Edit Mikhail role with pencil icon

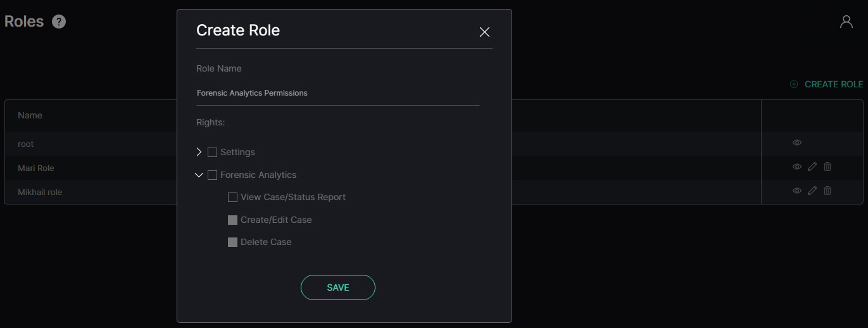[x=812, y=191]
